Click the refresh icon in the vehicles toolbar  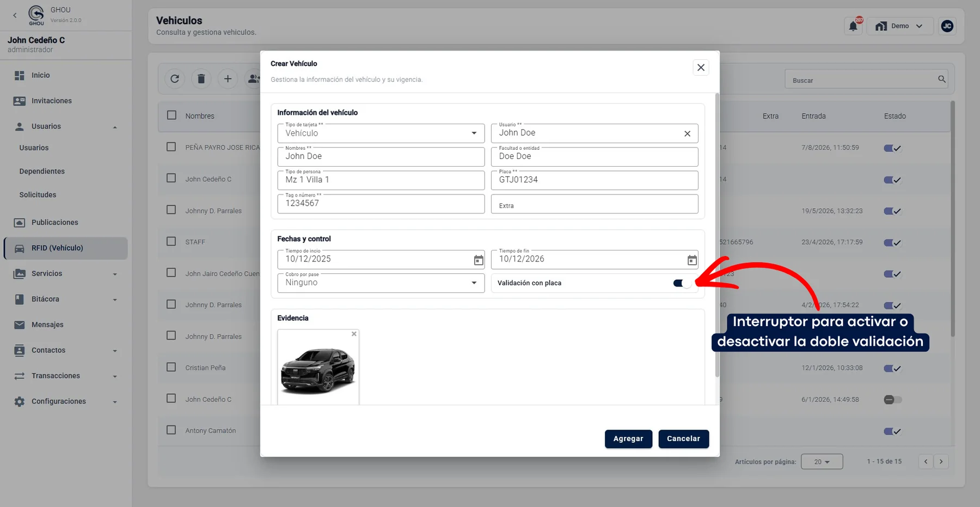(x=175, y=79)
